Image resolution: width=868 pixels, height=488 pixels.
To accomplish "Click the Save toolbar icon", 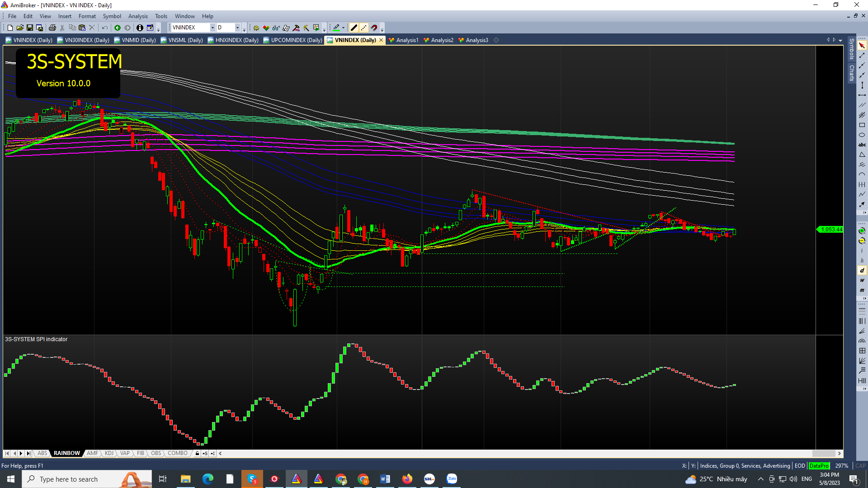I will tap(30, 28).
